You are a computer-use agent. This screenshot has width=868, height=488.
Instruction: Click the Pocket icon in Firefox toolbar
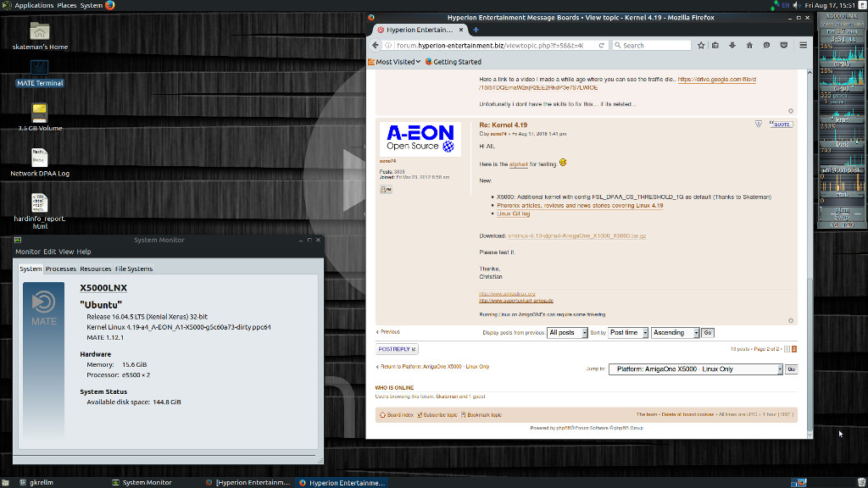(x=784, y=46)
